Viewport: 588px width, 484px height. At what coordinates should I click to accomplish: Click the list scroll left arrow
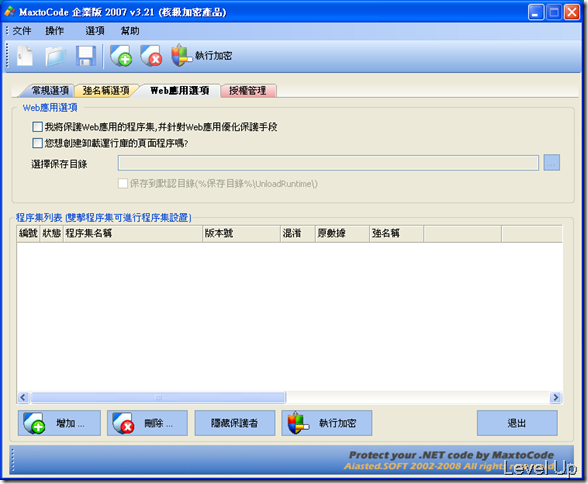coord(23,397)
